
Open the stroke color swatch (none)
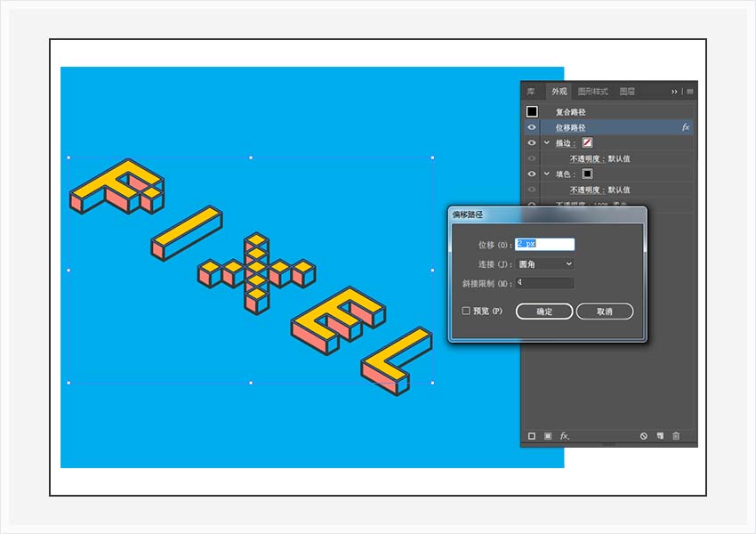[587, 142]
